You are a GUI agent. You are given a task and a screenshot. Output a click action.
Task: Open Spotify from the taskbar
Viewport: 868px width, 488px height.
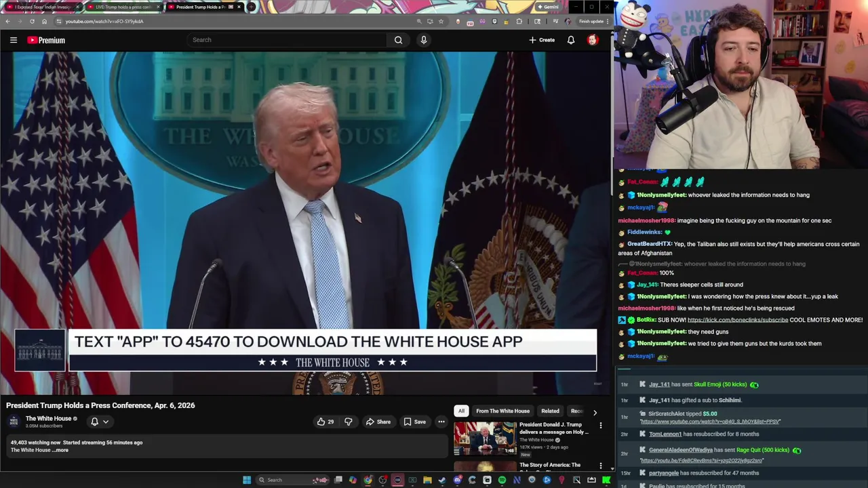tap(502, 480)
